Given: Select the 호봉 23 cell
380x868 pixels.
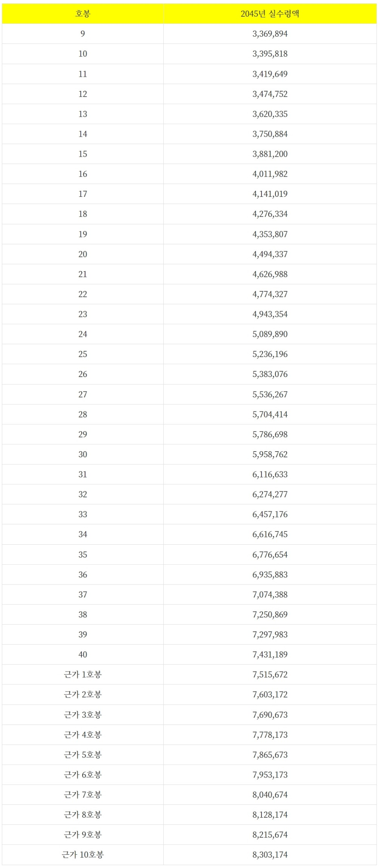Looking at the screenshot, I should (x=83, y=314).
